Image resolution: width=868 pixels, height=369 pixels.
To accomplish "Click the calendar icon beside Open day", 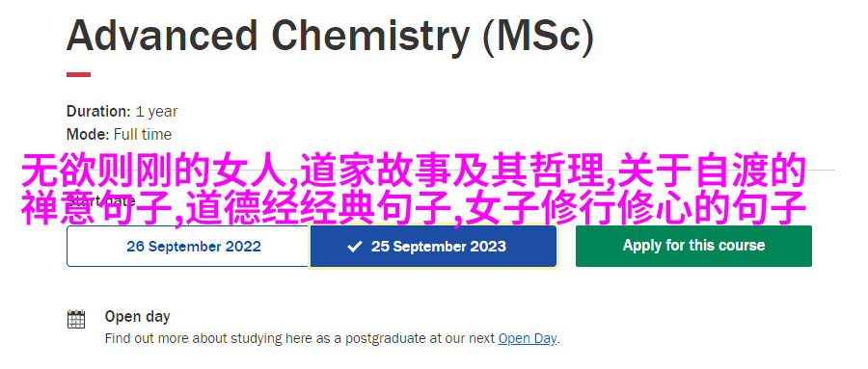I will pyautogui.click(x=76, y=319).
